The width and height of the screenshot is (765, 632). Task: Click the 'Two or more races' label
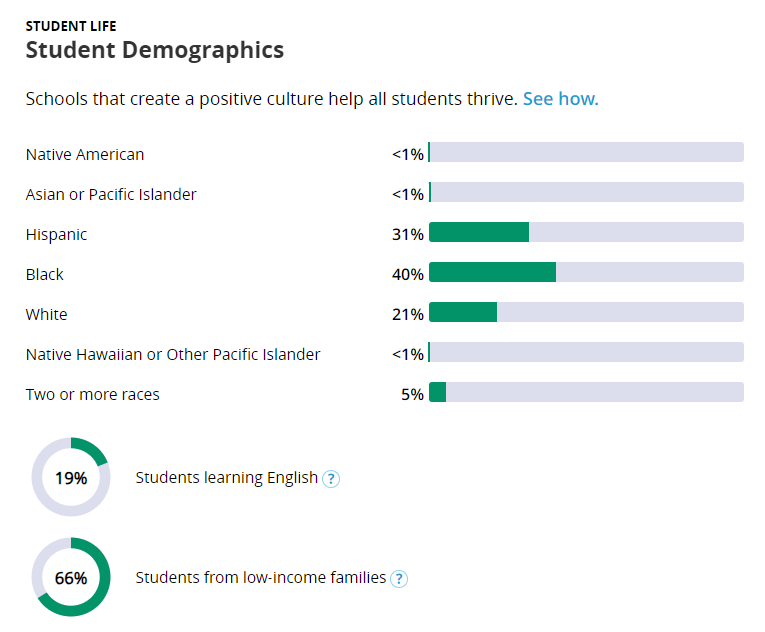pos(92,394)
